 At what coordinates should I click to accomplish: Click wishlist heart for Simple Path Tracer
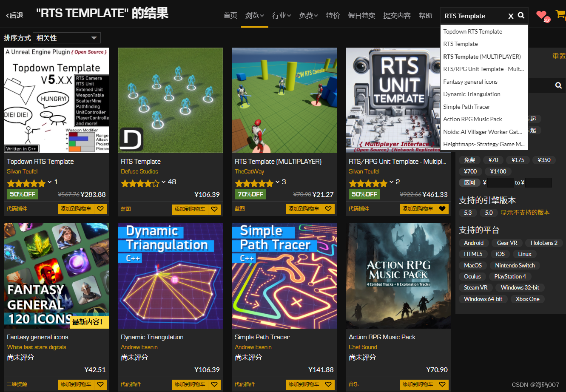point(328,384)
